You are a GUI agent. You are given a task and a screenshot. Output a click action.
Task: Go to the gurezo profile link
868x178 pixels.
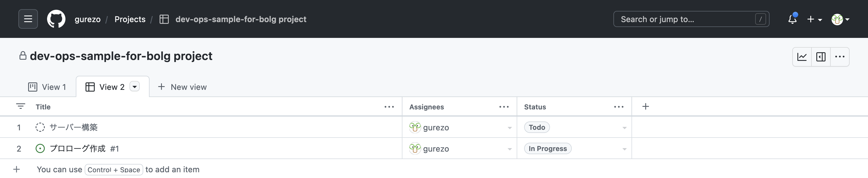pyautogui.click(x=87, y=19)
